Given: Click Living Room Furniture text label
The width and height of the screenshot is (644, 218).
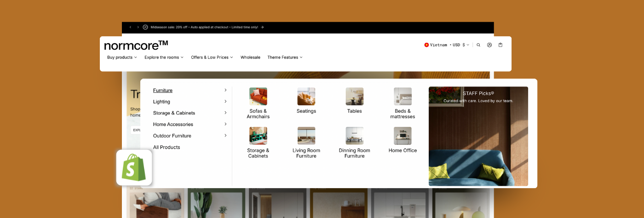Looking at the screenshot, I should [x=306, y=153].
